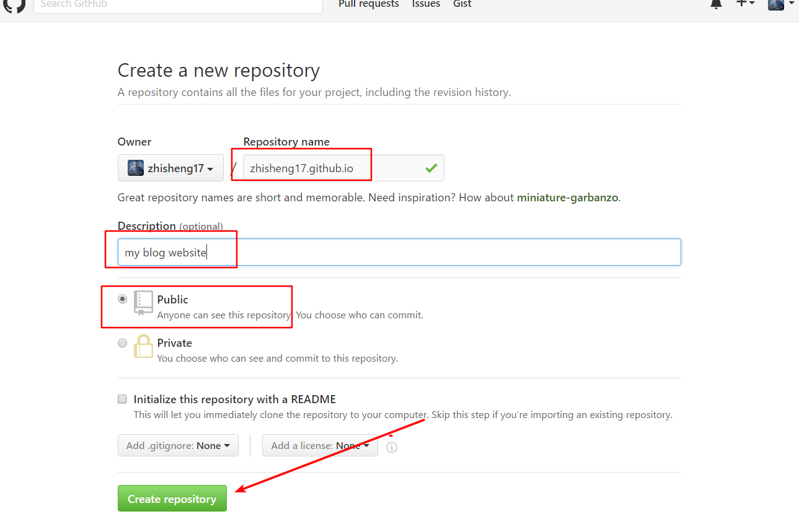
Task: Open the Issues page
Action: (426, 4)
